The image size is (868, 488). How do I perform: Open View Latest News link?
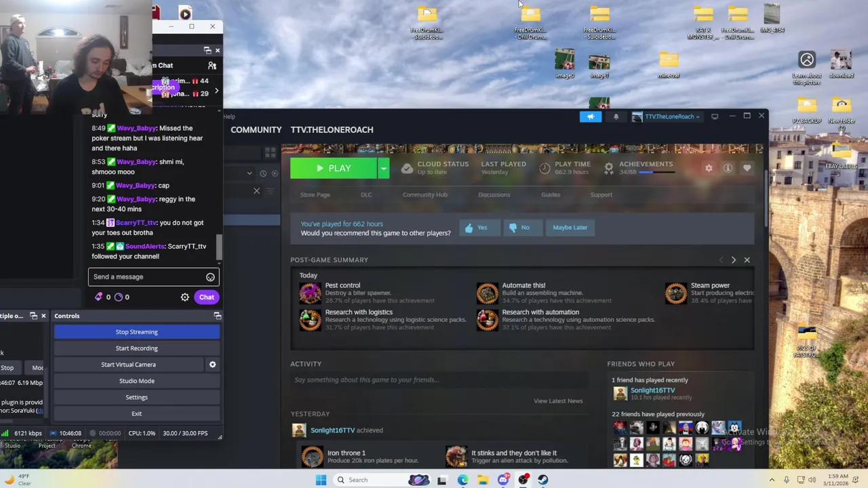[x=558, y=401]
